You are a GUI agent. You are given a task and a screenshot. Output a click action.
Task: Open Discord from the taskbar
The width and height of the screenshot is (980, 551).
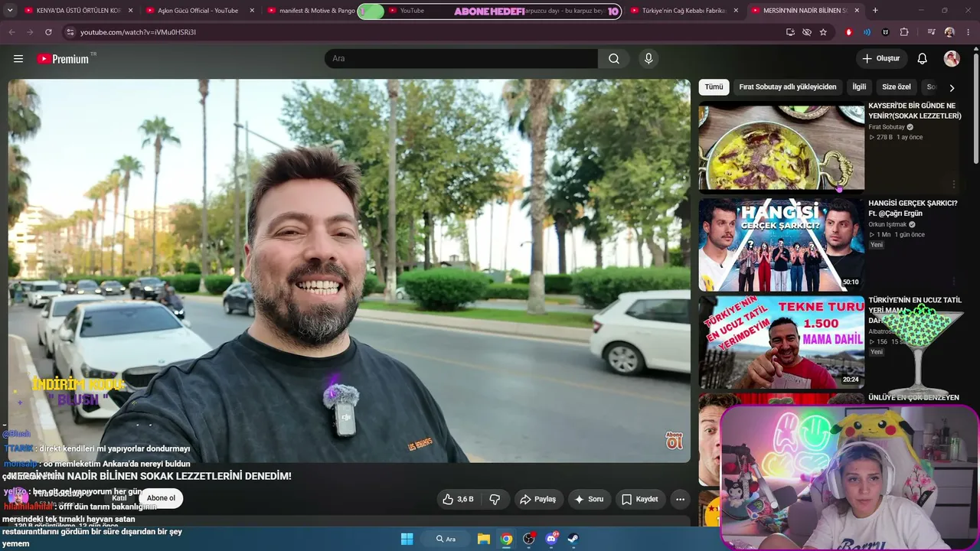tap(551, 539)
